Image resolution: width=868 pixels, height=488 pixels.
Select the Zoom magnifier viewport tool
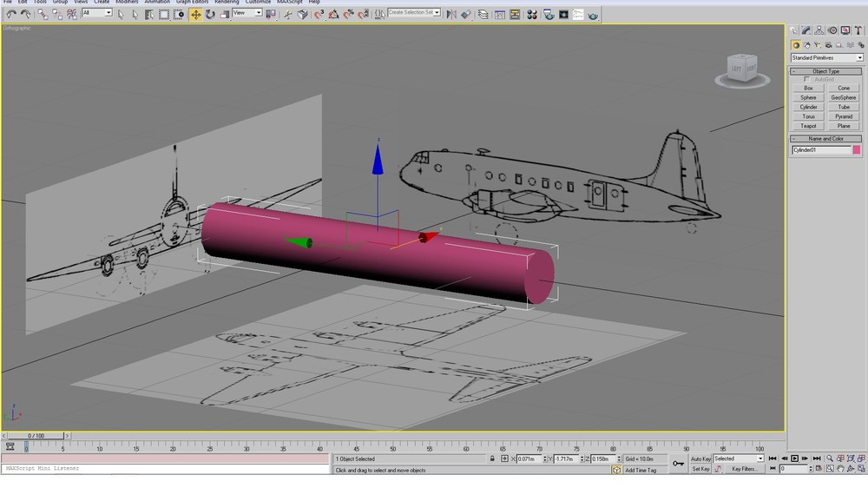pyautogui.click(x=829, y=458)
